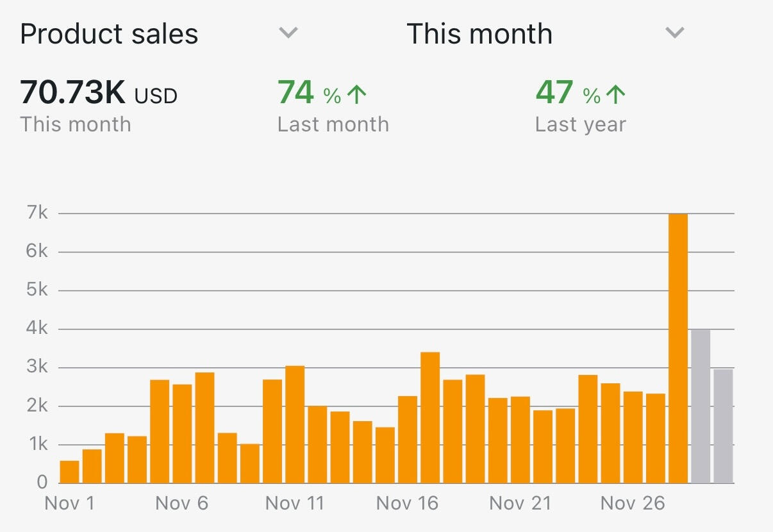The height and width of the screenshot is (532, 773).
Task: Click the first gray bar at 4k
Action: pyautogui.click(x=701, y=406)
